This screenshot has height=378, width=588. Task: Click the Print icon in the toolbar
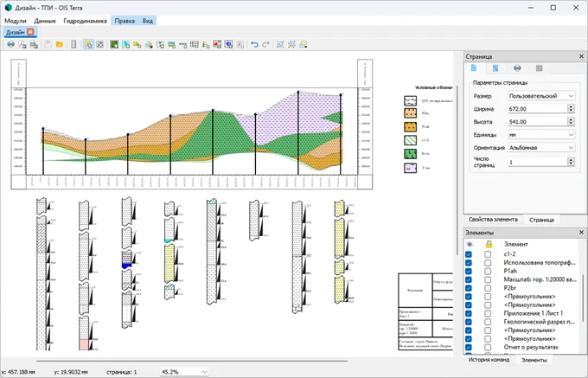point(10,44)
